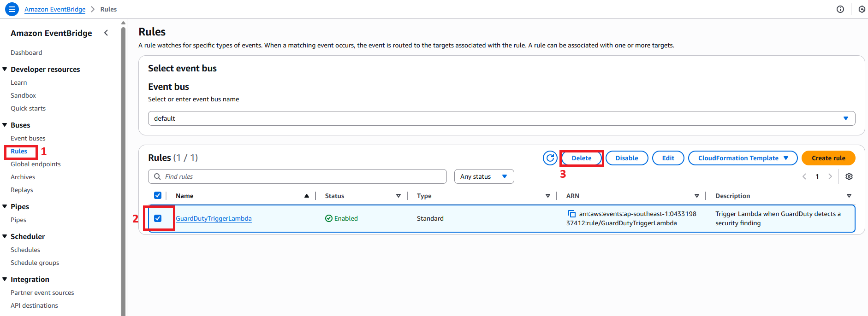Open Replays in the sidebar
868x316 pixels.
coord(22,190)
